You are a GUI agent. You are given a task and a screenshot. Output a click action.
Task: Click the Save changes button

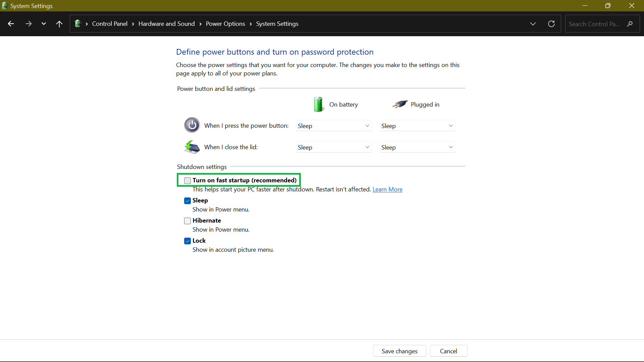(x=399, y=351)
